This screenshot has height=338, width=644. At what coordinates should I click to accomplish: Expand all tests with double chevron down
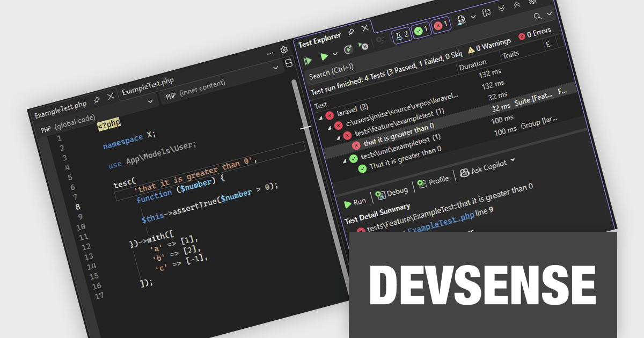(x=501, y=9)
